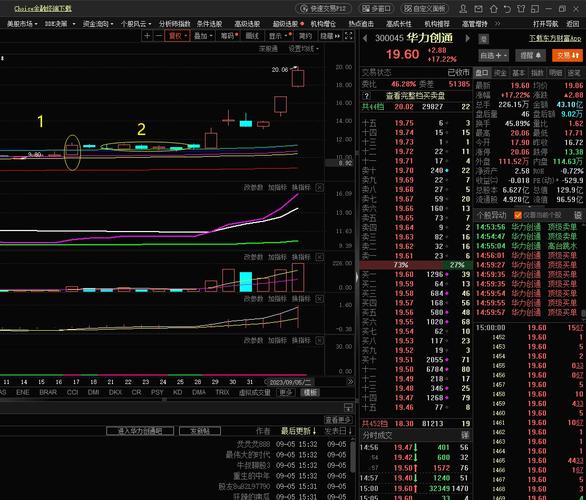Click 换指标 in first indicator panel

(301, 188)
